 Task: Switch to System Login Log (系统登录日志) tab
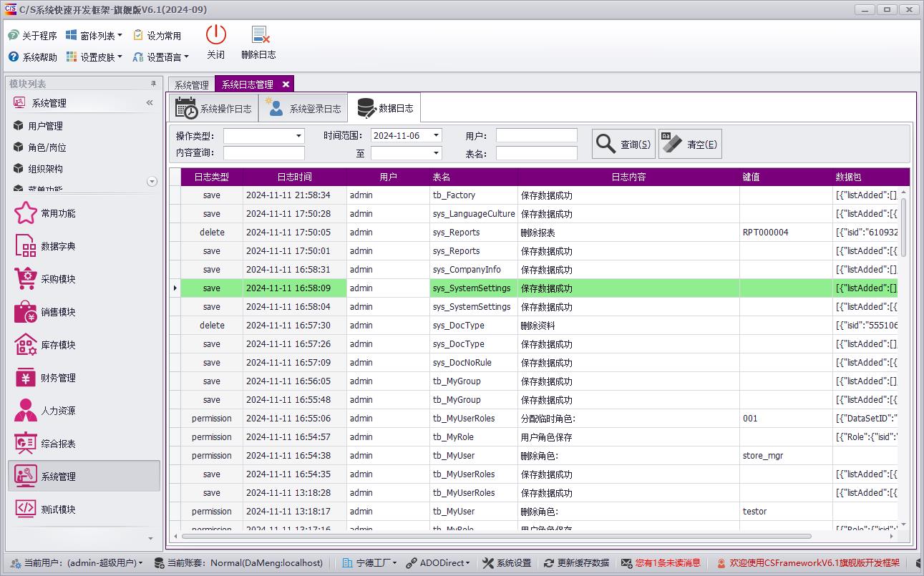coord(303,109)
